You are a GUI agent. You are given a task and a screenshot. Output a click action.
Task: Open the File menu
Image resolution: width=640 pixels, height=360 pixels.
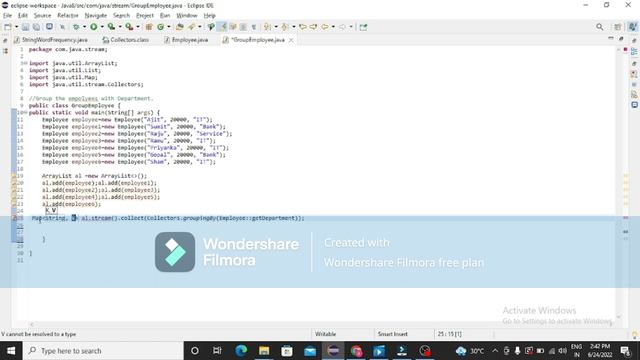7,16
